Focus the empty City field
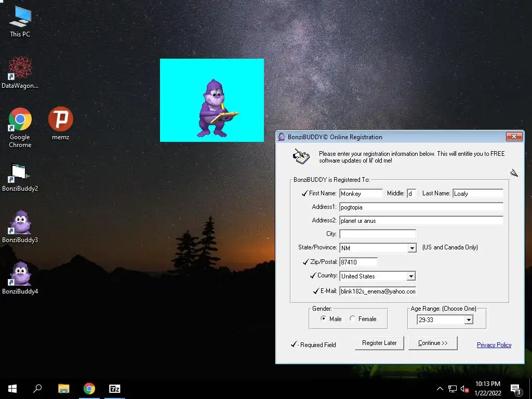Screen dimensions: 532x399 378,234
